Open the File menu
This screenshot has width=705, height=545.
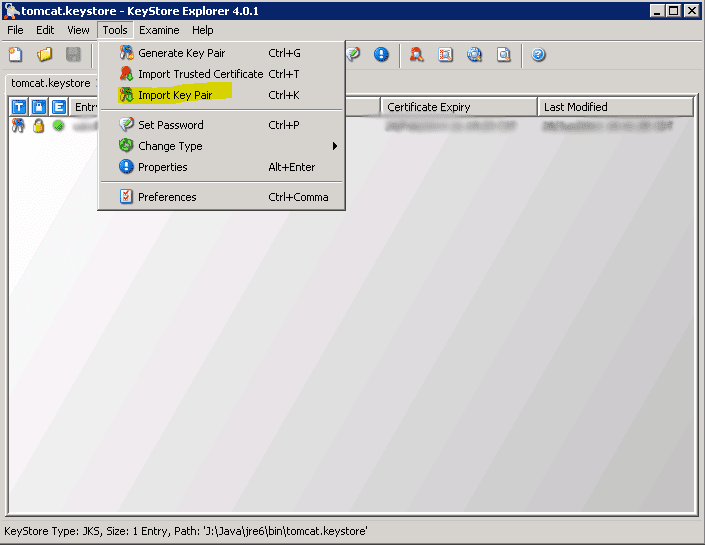tap(15, 30)
